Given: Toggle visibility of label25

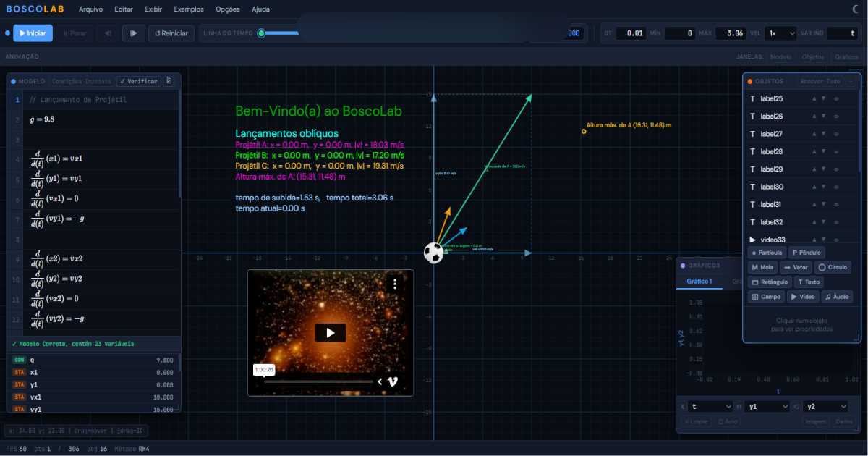Looking at the screenshot, I should click(x=836, y=98).
